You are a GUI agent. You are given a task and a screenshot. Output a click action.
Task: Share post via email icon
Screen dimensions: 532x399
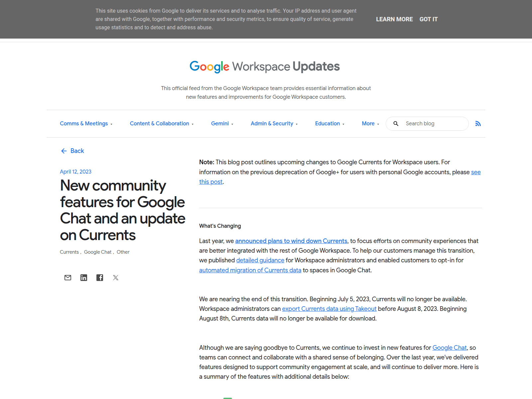point(68,278)
